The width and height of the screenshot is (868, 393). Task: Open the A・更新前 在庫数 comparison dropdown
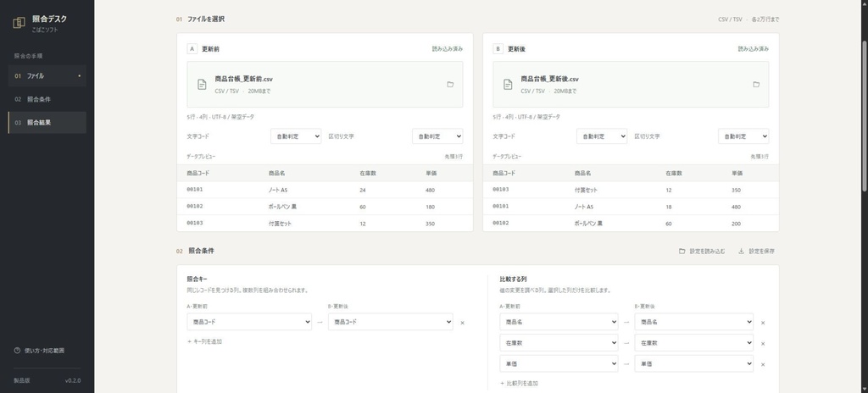[x=559, y=343]
